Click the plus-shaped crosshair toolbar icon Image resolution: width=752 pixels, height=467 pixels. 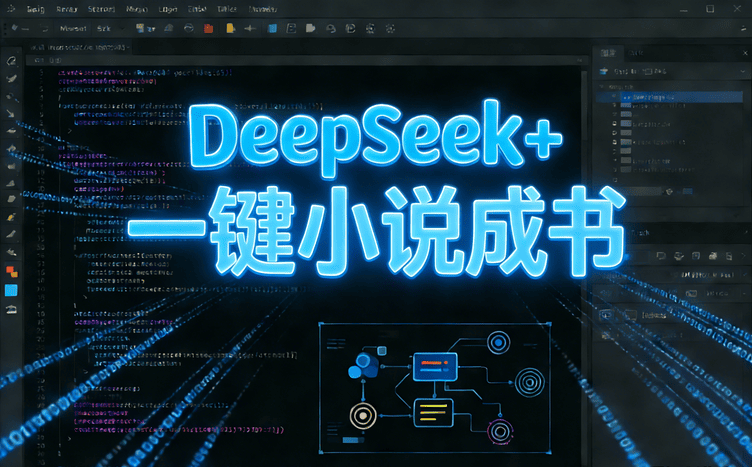[x=250, y=29]
